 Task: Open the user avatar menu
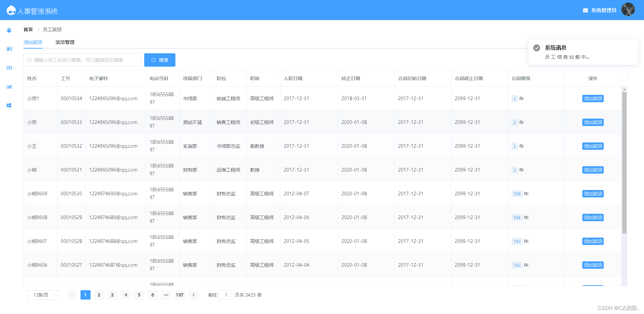coord(628,10)
